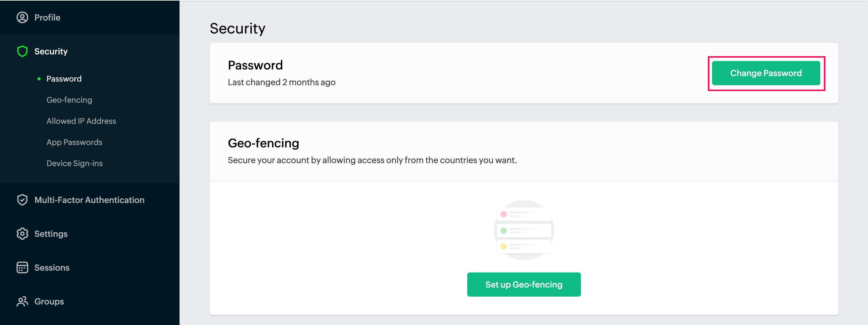Click the Multi-Factor Authentication shield icon
Viewport: 868px width, 325px height.
pyautogui.click(x=22, y=200)
